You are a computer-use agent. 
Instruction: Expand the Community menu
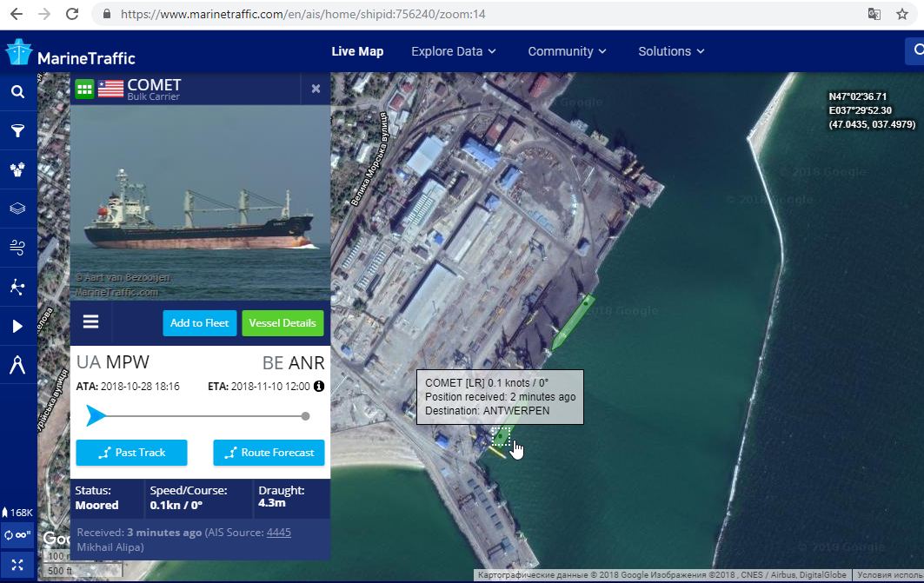(567, 51)
